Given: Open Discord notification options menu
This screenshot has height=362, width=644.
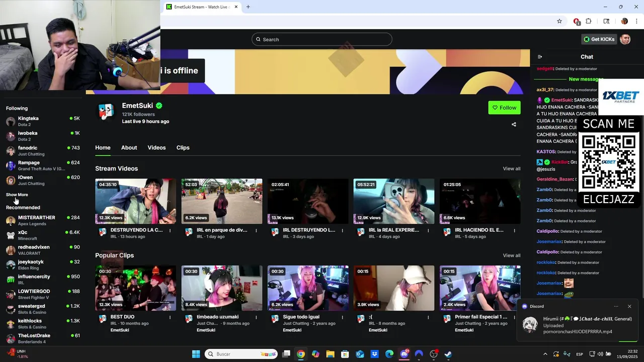Looking at the screenshot, I should pos(616,306).
